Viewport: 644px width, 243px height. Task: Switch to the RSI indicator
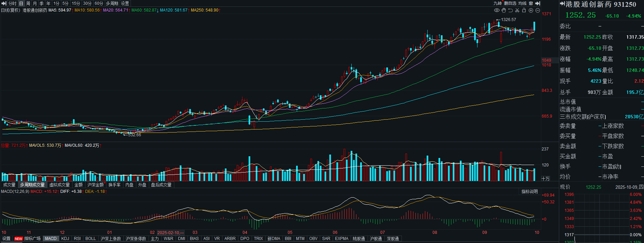click(x=77, y=239)
